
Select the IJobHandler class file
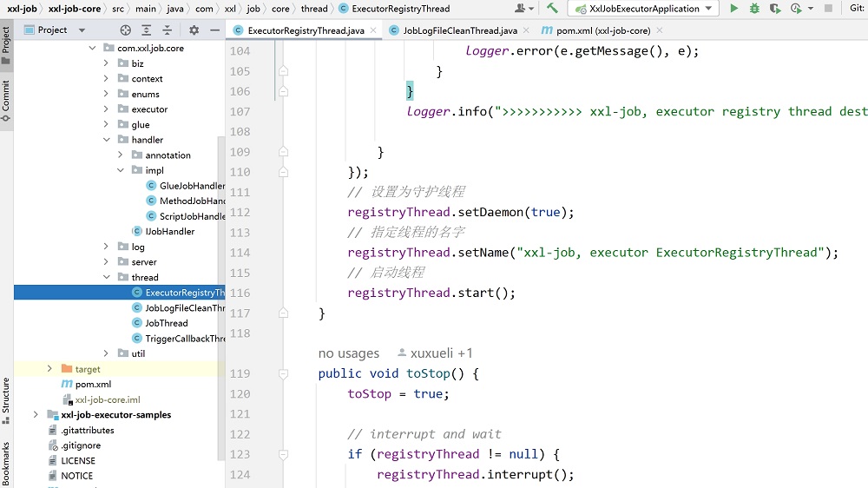click(164, 232)
